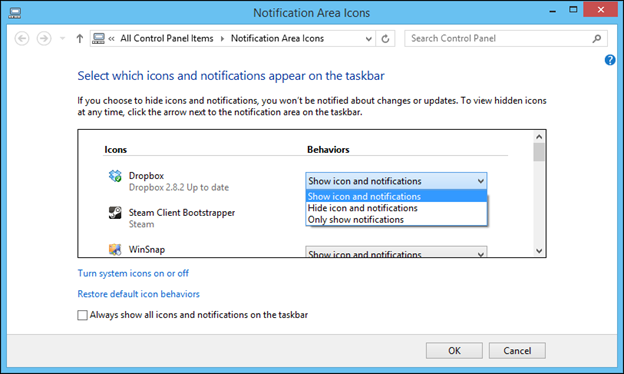Open Turn system icons on or off
This screenshot has height=374, width=624.
click(133, 273)
